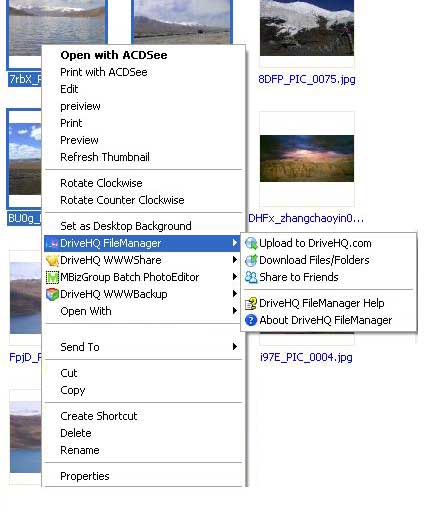This screenshot has height=522, width=432.
Task: Select Refresh Thumbnail menu entry
Action: 105,157
